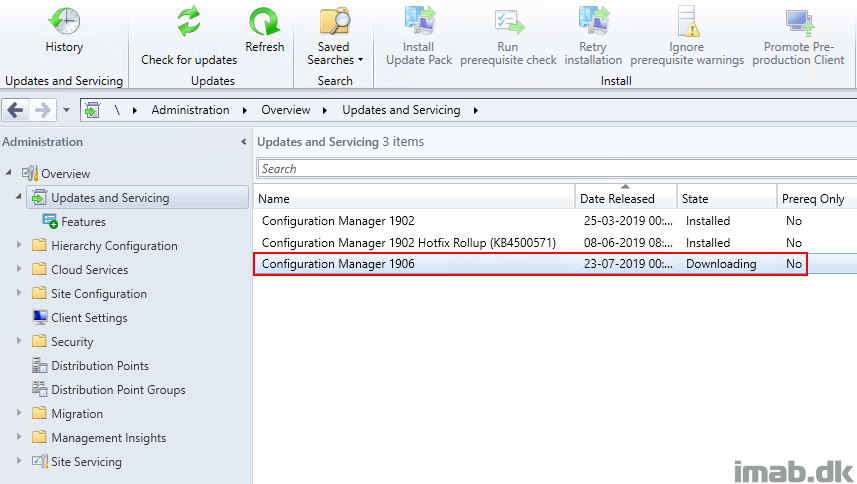The width and height of the screenshot is (857, 484).
Task: Click the Overview breadcrumb
Action: 285,110
